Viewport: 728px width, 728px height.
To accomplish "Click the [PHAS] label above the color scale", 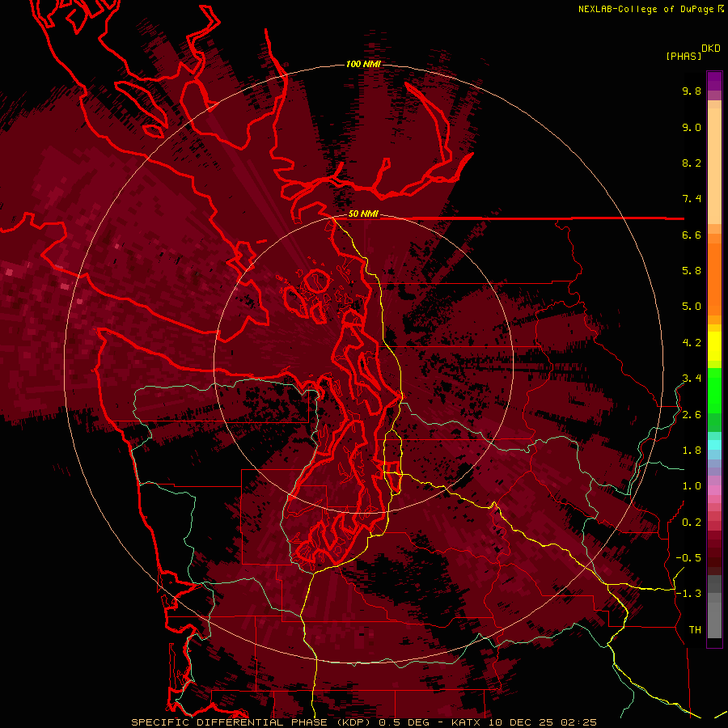I will pyautogui.click(x=684, y=56).
